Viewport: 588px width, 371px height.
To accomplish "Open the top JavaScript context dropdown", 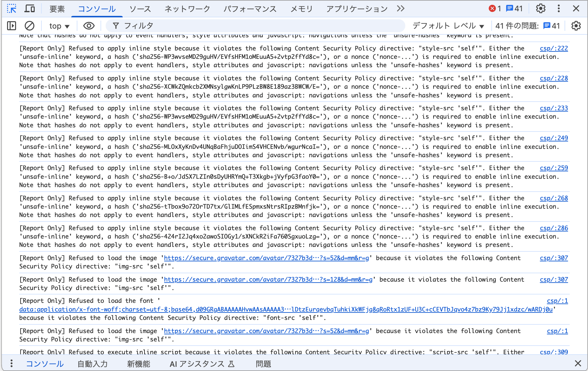I will pyautogui.click(x=59, y=26).
